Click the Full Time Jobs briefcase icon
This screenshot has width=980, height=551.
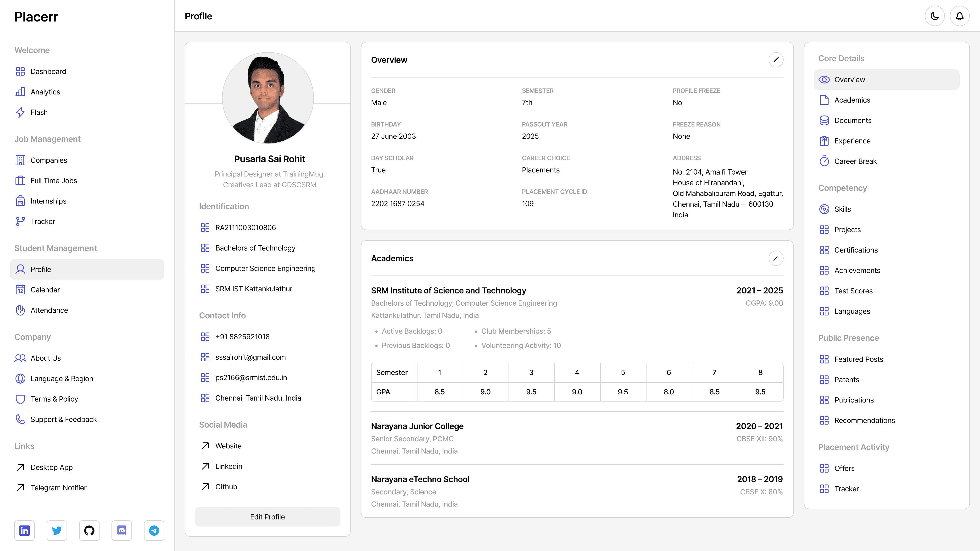pyautogui.click(x=20, y=181)
